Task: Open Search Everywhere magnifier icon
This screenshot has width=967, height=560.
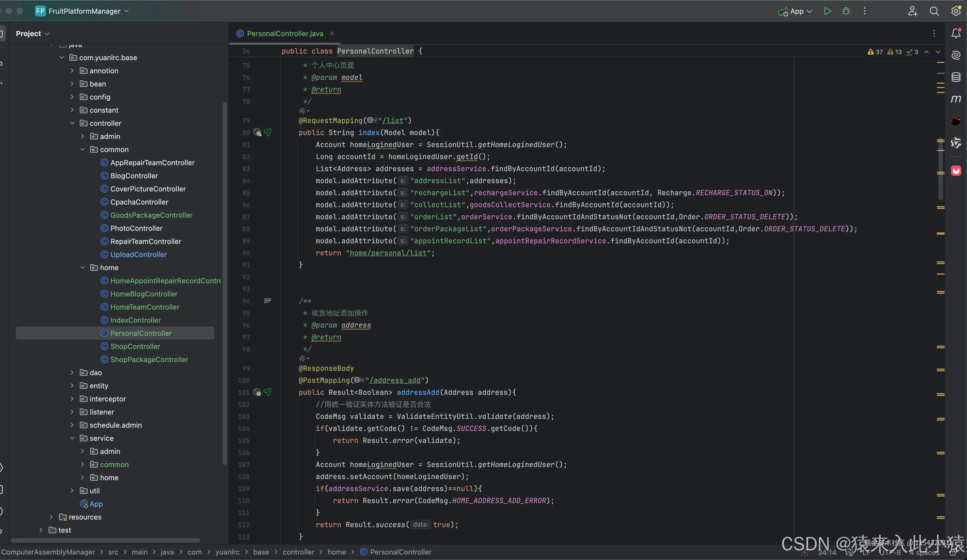Action: 934,11
